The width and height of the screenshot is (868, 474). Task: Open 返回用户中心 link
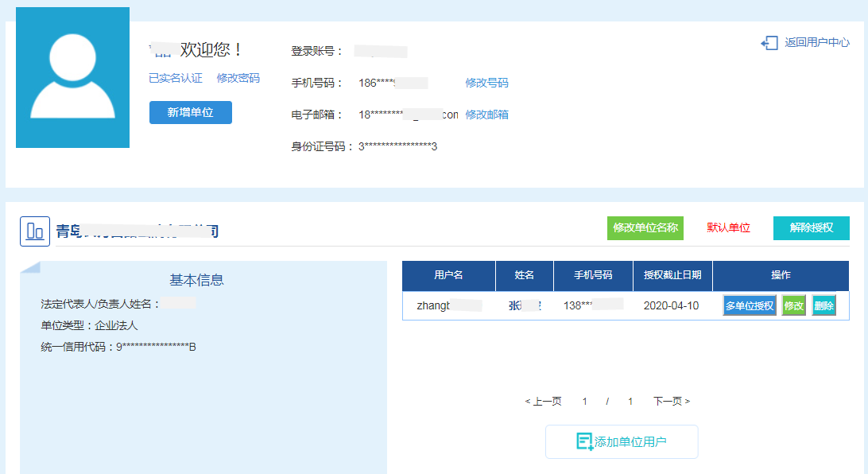[816, 43]
